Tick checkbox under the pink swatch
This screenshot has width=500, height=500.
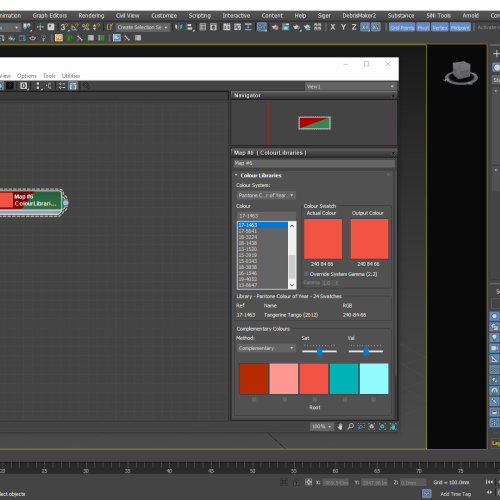tap(284, 399)
